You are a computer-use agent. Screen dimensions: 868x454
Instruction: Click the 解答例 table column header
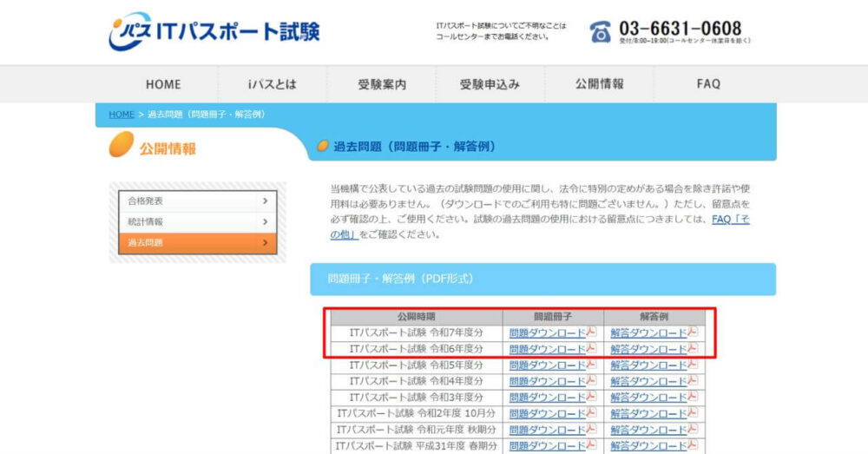tap(654, 317)
